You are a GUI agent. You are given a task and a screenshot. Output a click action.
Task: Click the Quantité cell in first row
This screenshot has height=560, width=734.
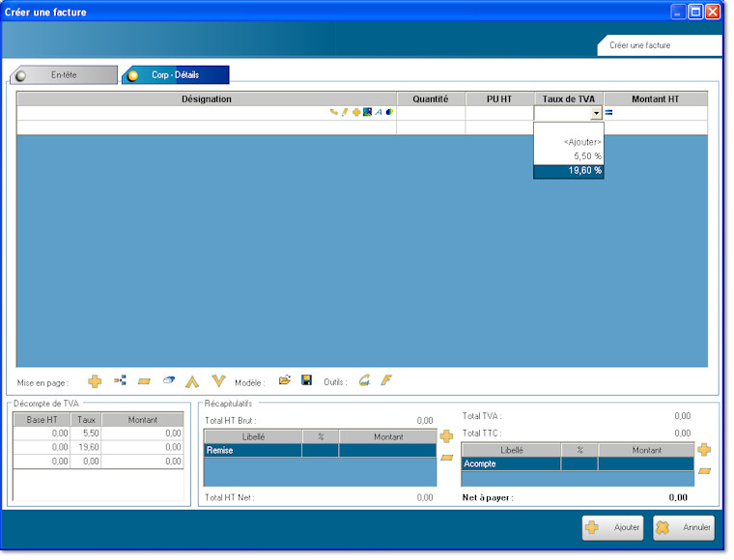pyautogui.click(x=430, y=113)
